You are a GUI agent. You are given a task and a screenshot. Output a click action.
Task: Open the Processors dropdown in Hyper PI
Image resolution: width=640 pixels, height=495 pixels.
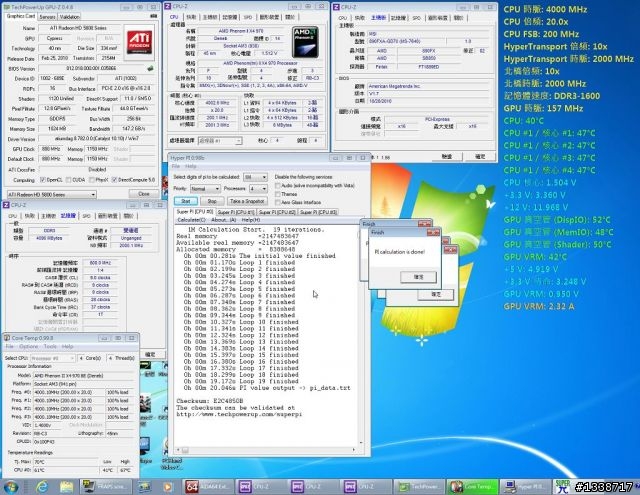pos(258,189)
